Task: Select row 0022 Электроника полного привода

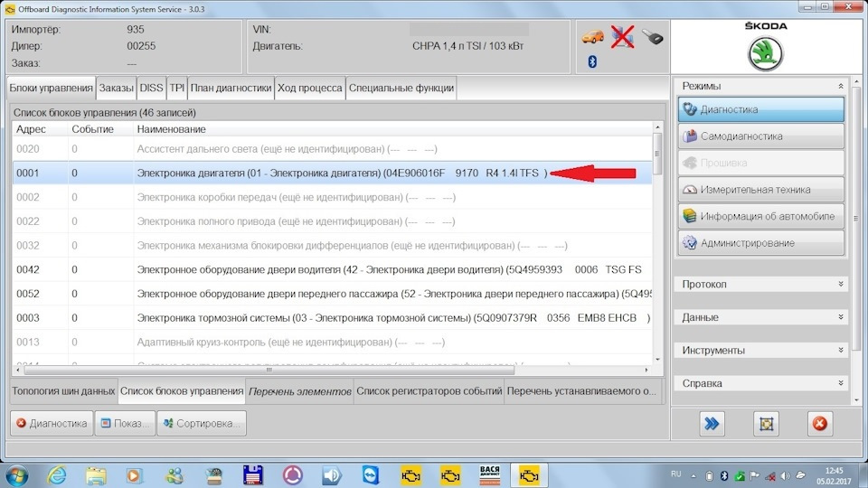Action: (x=332, y=221)
